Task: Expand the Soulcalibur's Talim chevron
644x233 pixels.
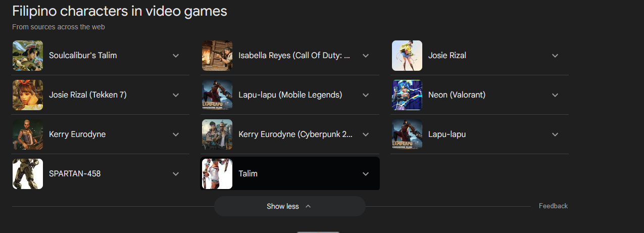Action: click(176, 56)
